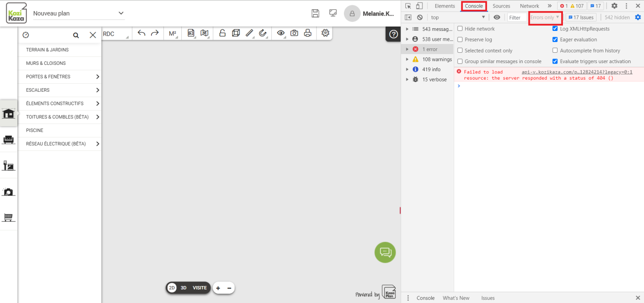This screenshot has height=303, width=644.
Task: Undo the last action
Action: coord(142,33)
